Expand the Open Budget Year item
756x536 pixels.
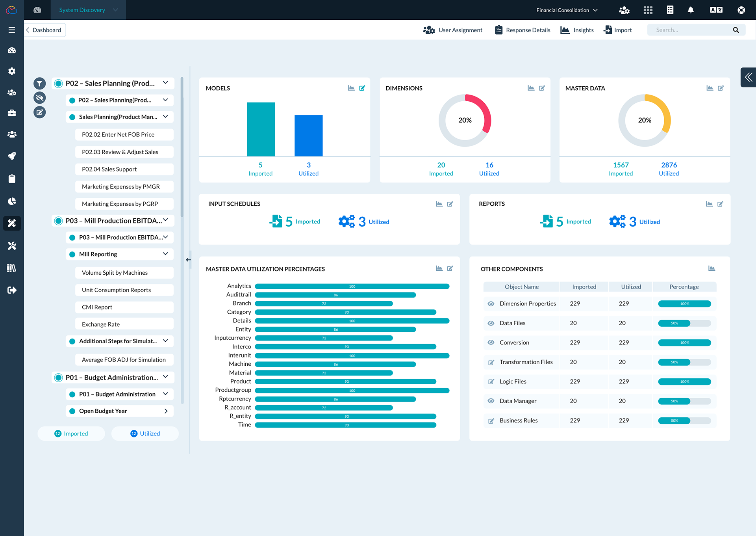pyautogui.click(x=166, y=411)
